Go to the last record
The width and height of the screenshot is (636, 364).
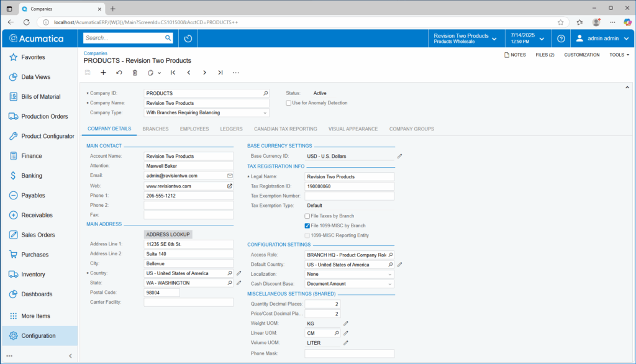coord(220,73)
